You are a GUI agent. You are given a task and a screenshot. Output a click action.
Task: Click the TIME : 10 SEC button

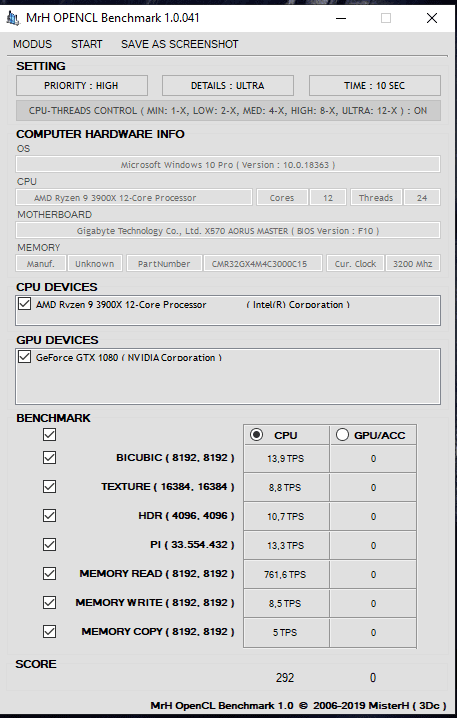click(375, 86)
